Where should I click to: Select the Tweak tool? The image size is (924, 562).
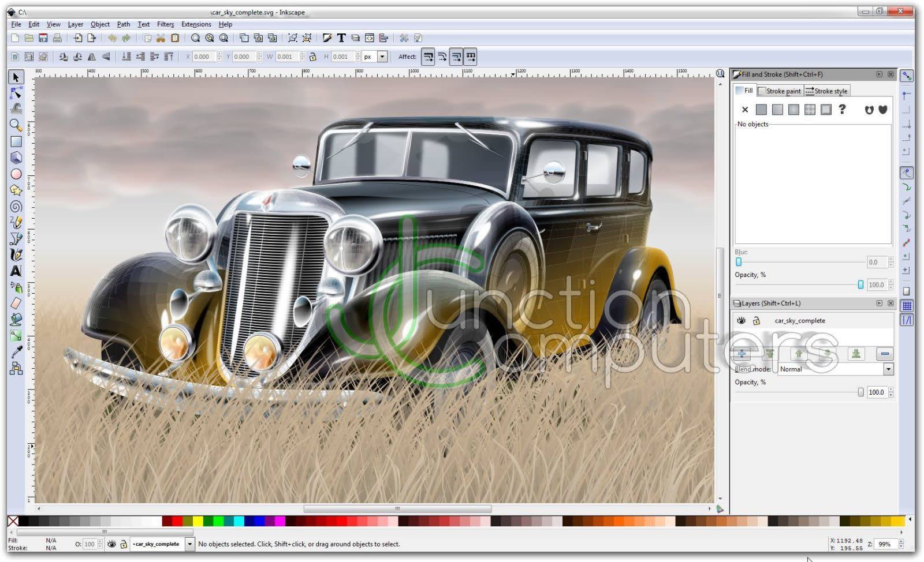[x=16, y=108]
